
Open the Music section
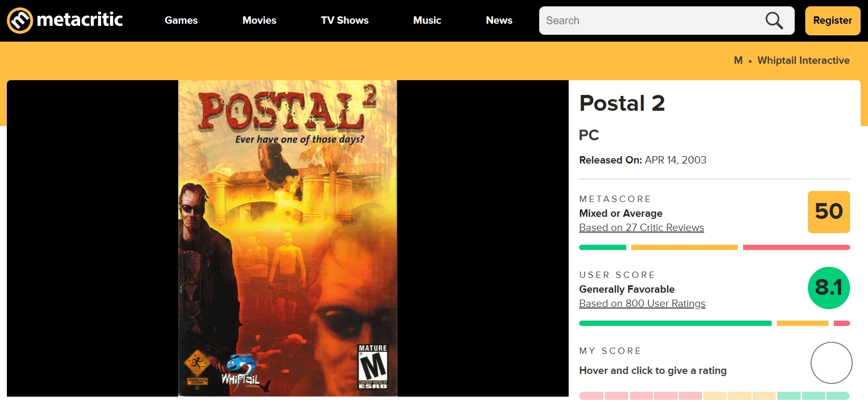coord(427,21)
